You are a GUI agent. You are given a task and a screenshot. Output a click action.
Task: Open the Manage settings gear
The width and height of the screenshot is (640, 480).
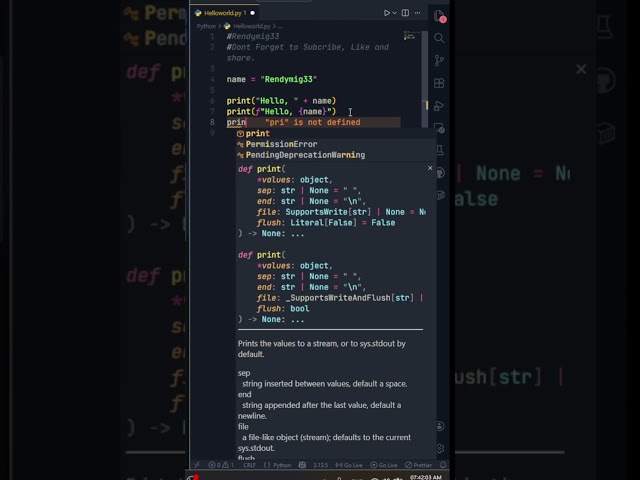point(440,449)
